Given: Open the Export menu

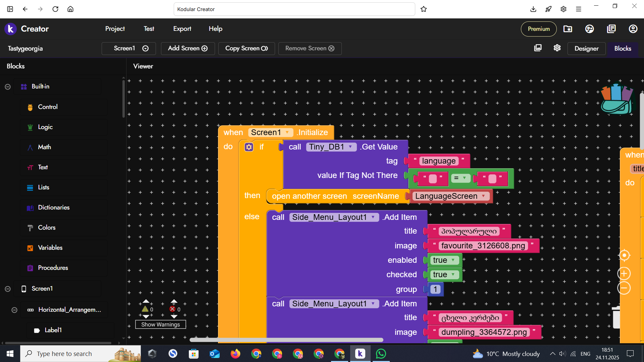Looking at the screenshot, I should [182, 29].
